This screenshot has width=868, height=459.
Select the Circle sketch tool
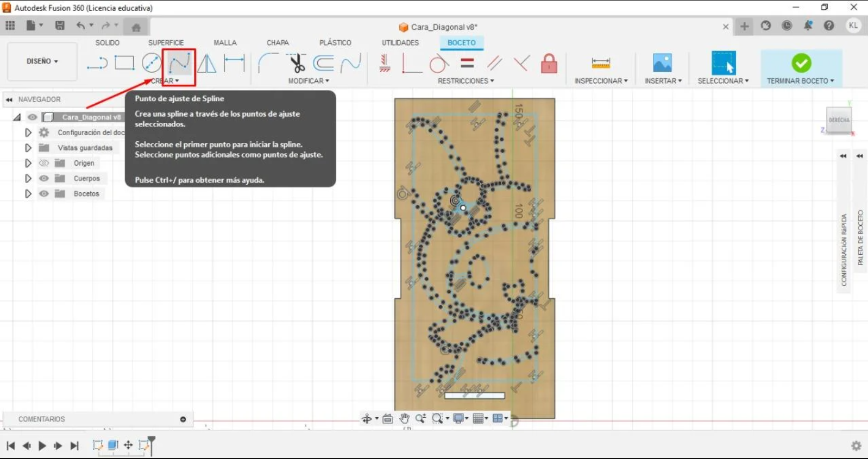152,63
